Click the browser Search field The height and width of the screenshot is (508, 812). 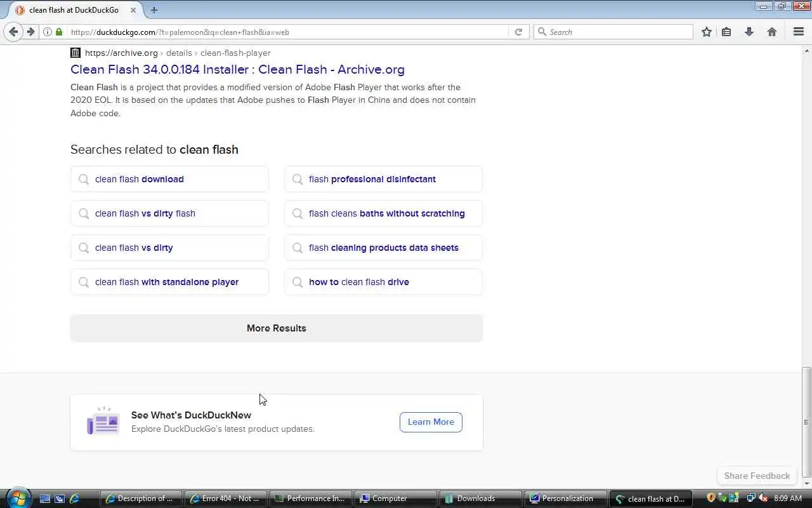[613, 32]
